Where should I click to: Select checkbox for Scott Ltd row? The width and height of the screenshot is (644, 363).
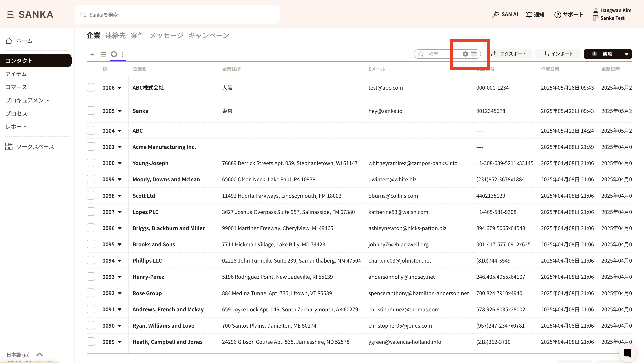(x=91, y=195)
